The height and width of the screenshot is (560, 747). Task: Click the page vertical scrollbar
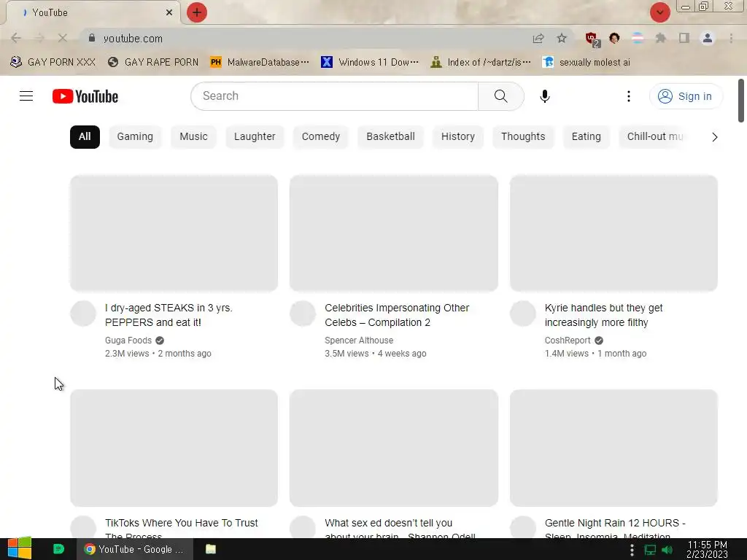point(741,101)
